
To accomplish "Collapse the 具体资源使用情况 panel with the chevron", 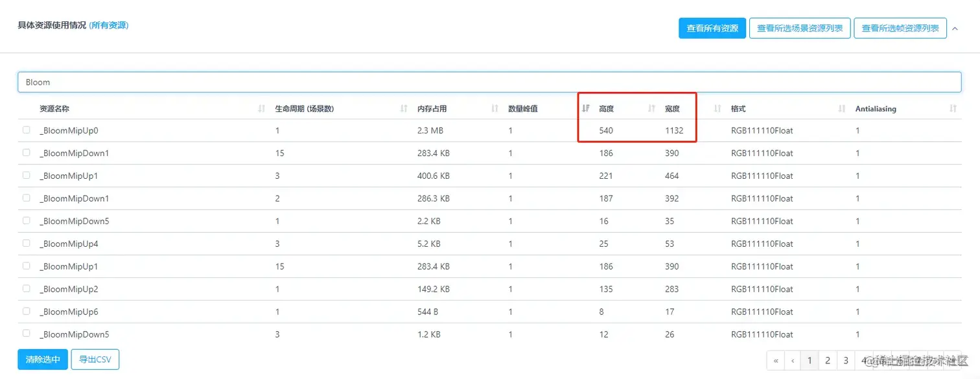I will point(955,28).
